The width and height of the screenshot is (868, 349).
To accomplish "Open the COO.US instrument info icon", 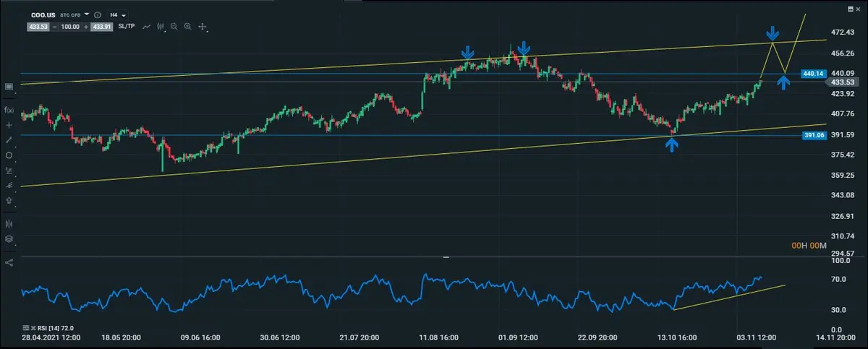I will [x=98, y=14].
